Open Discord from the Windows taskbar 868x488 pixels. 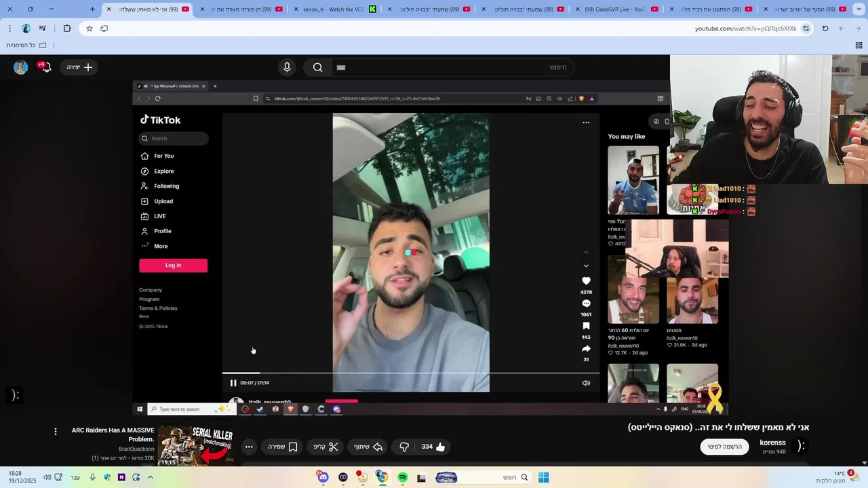(x=323, y=477)
